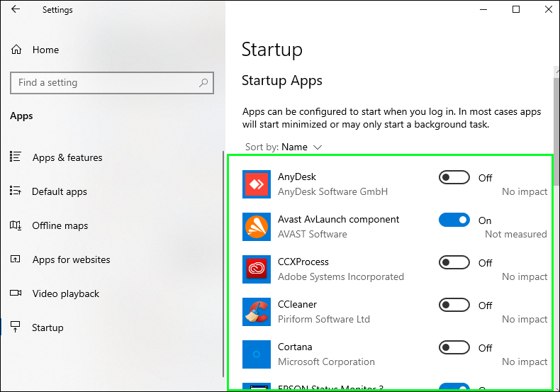Open Offline maps settings
The width and height of the screenshot is (560, 392).
coord(60,225)
